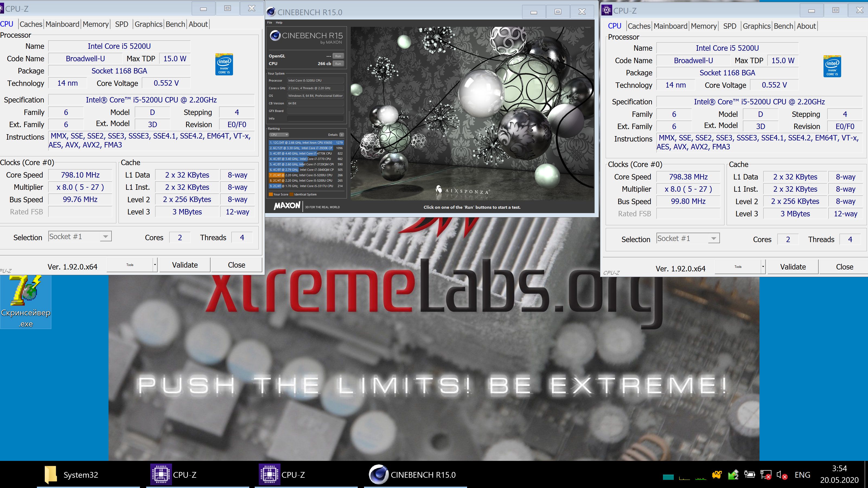
Task: Open Caches tab in right CPU-Z
Action: (x=639, y=26)
